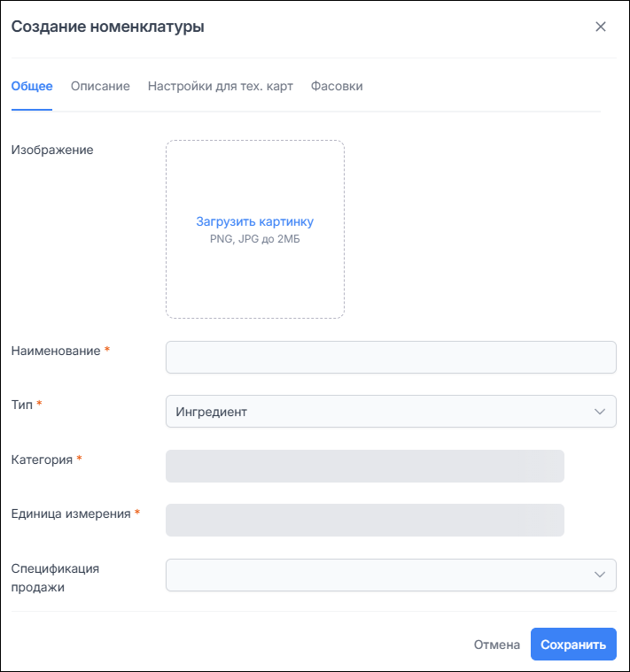
Task: Click the blue Сохранить button
Action: [x=573, y=645]
